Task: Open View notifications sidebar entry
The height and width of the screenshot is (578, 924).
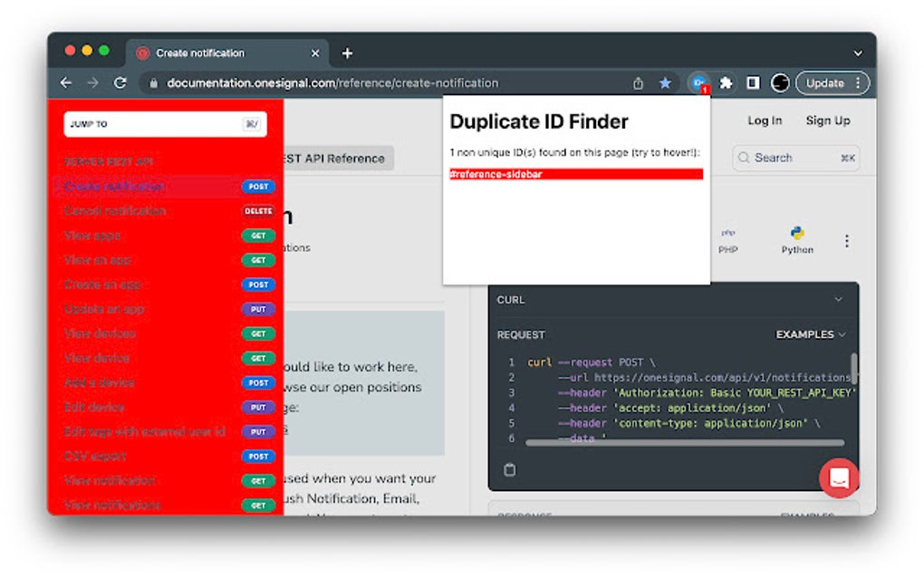Action: pyautogui.click(x=165, y=506)
